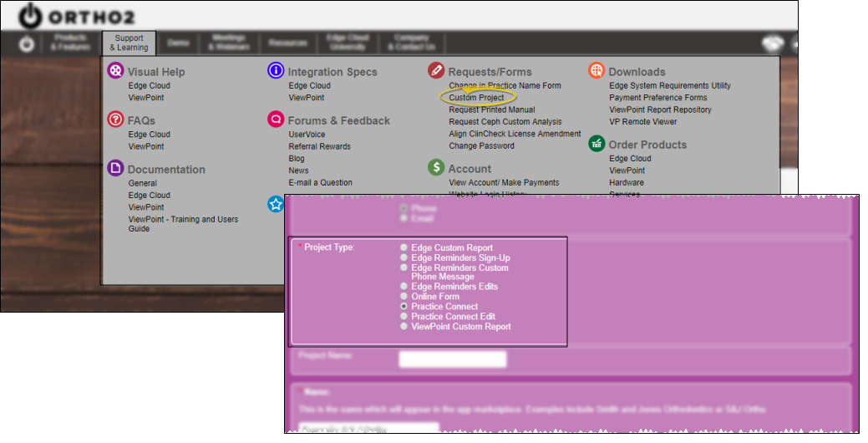Open Request Ceph Custom Analysis link
The width and height of the screenshot is (868, 443).
pyautogui.click(x=505, y=122)
